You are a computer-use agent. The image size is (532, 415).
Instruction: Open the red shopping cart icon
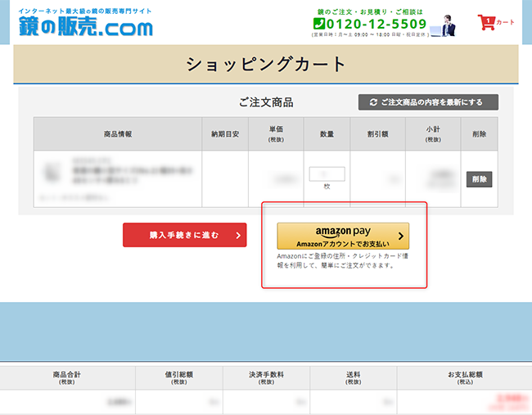point(486,23)
